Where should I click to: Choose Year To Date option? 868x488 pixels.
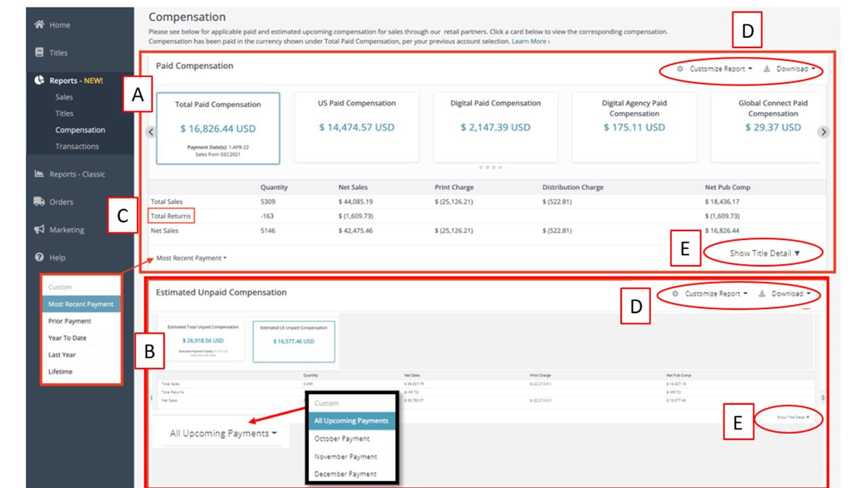(x=81, y=338)
